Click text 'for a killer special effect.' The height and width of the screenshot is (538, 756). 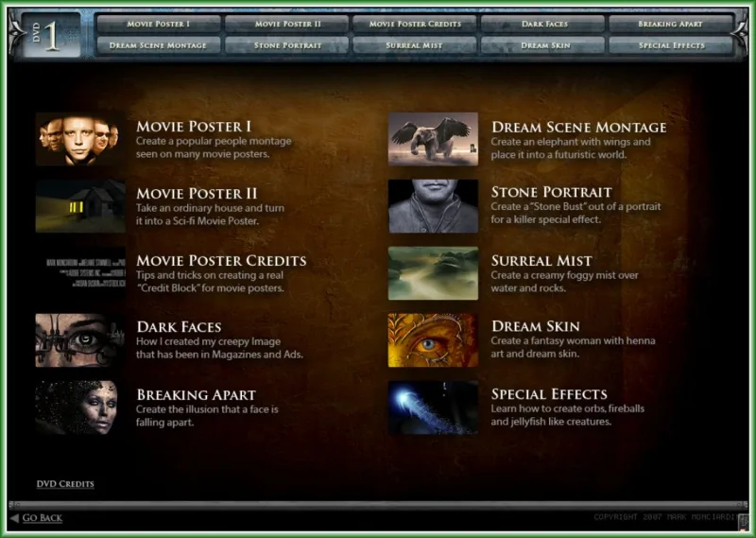point(546,219)
